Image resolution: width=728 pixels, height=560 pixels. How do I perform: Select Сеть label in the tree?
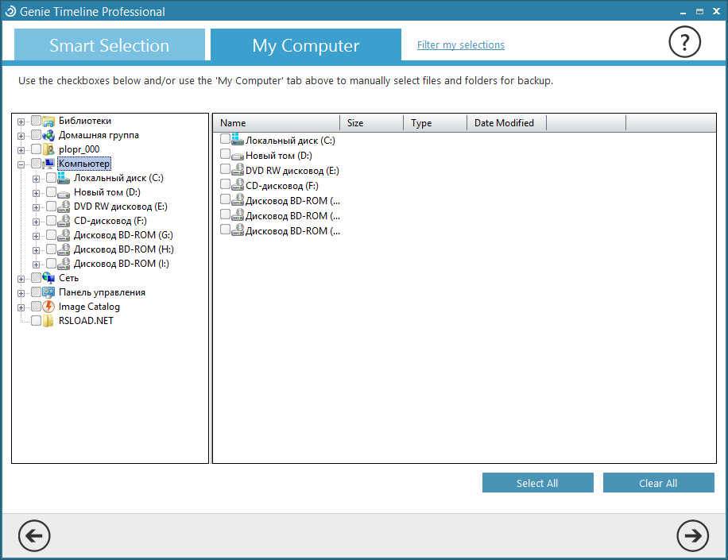coord(68,278)
